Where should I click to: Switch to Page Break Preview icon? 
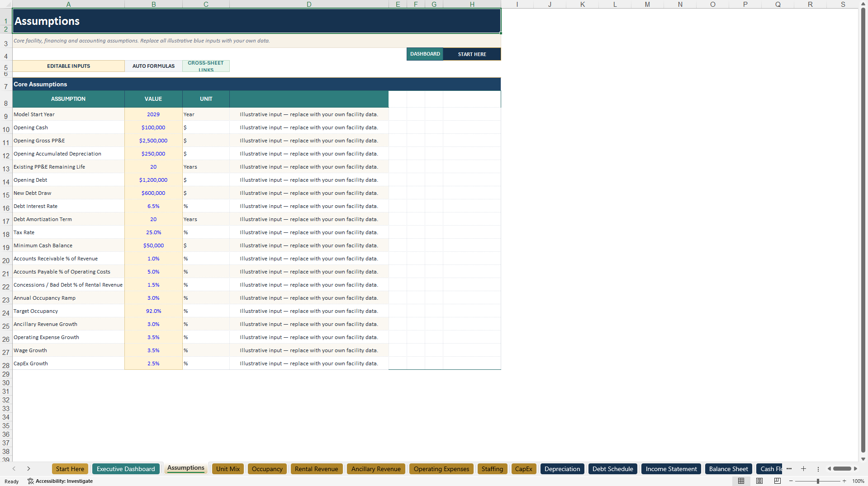[778, 481]
